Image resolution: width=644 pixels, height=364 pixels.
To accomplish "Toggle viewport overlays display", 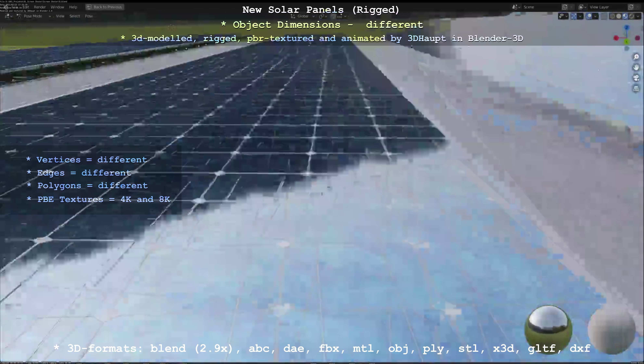I will (589, 17).
